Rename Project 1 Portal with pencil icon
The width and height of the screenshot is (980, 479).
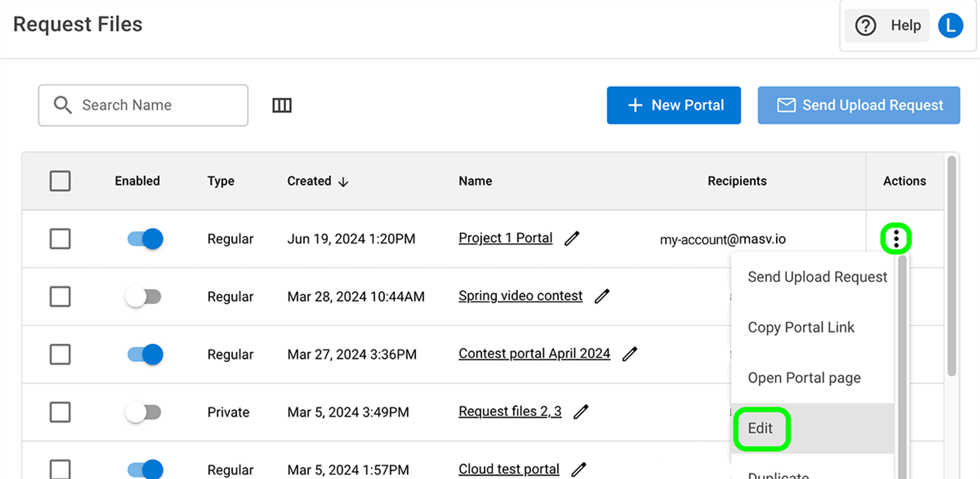(572, 239)
